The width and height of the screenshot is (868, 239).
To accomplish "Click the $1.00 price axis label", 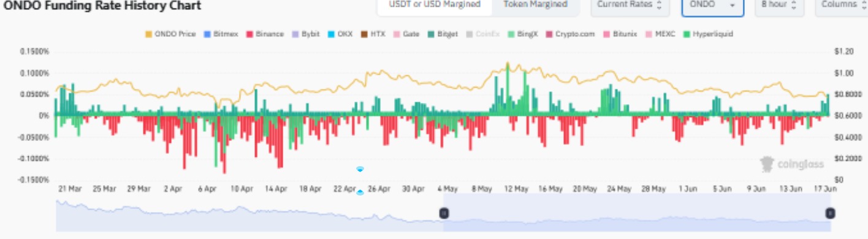I will 843,74.
